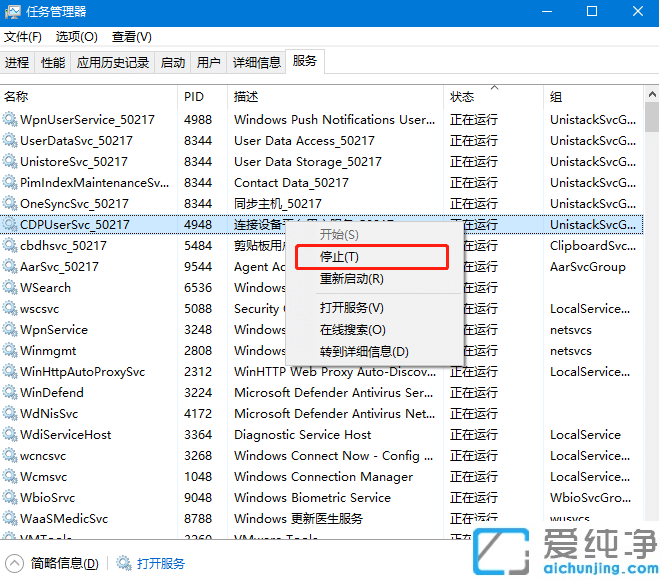The width and height of the screenshot is (662, 580).
Task: Click the gear icon beside Winmgmt
Action: pyautogui.click(x=10, y=350)
